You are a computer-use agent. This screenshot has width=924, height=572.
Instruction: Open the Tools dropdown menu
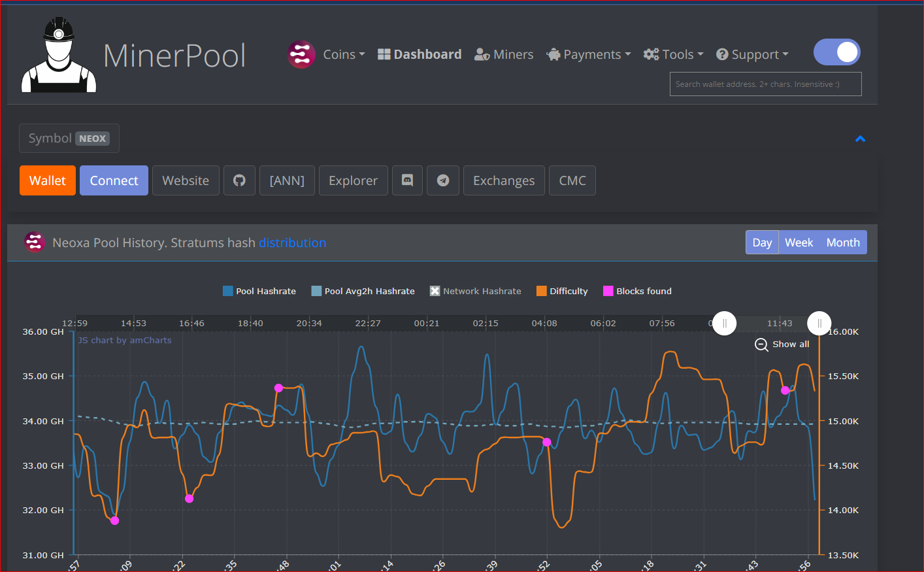click(x=673, y=54)
